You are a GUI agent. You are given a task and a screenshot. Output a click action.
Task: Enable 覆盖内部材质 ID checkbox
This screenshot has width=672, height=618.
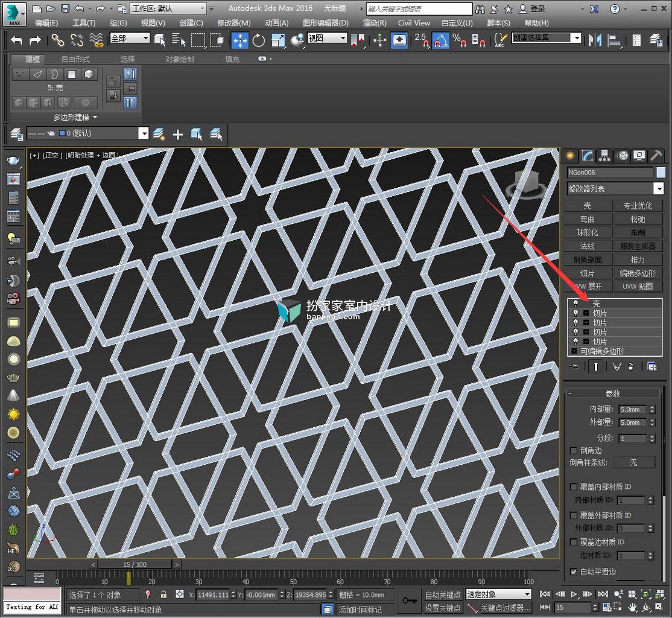[x=574, y=486]
